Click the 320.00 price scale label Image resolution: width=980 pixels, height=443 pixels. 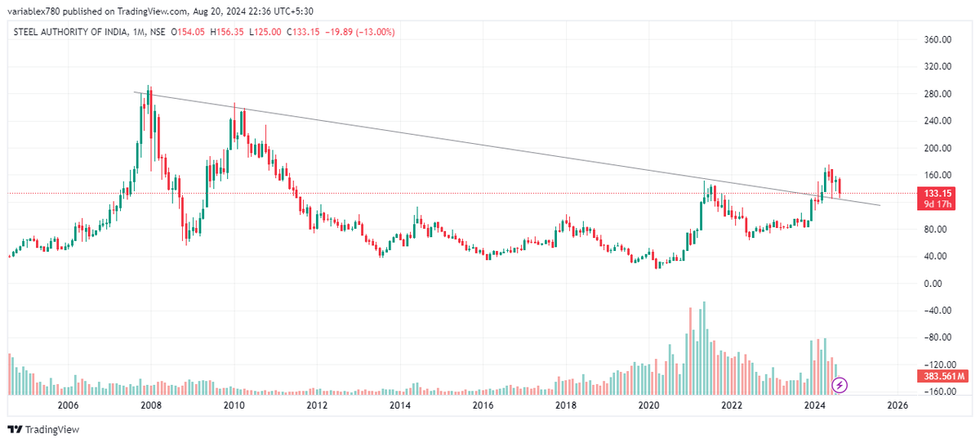[938, 66]
